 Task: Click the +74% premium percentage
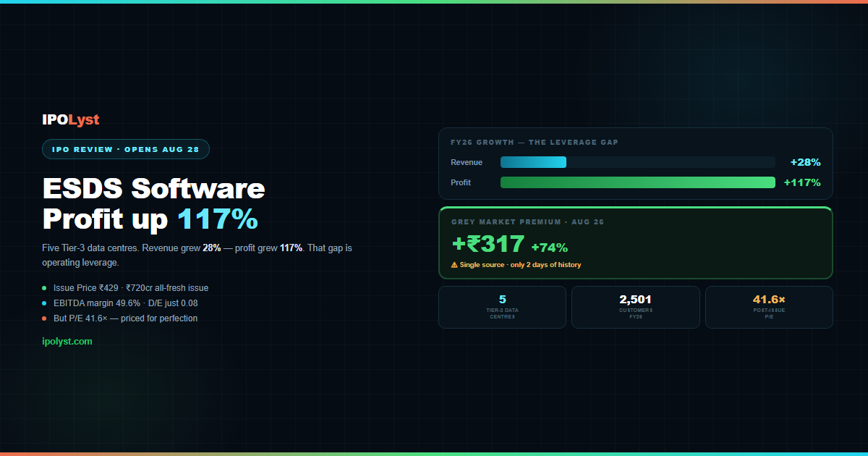[x=550, y=247]
